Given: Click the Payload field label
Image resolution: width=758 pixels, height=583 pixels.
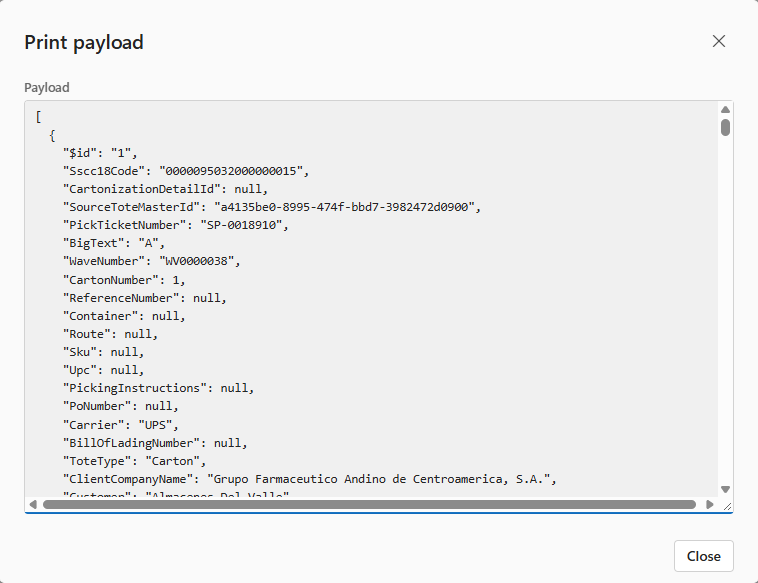Looking at the screenshot, I should [47, 87].
